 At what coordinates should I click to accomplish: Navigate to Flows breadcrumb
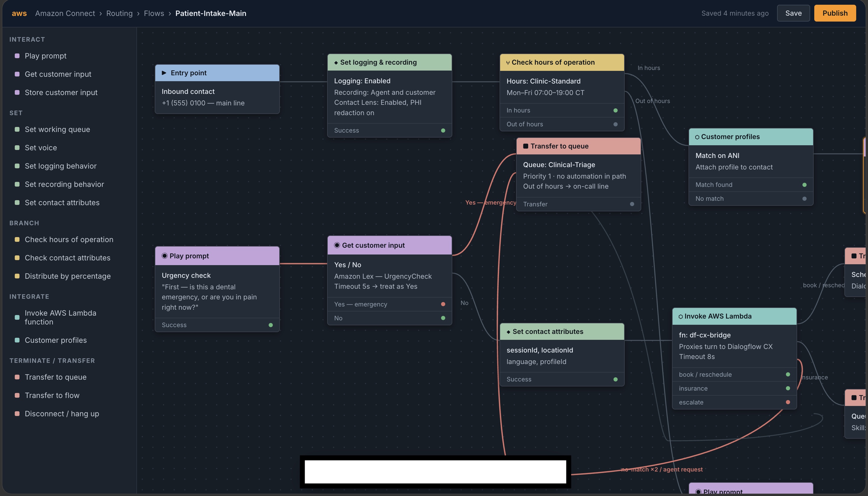[154, 13]
